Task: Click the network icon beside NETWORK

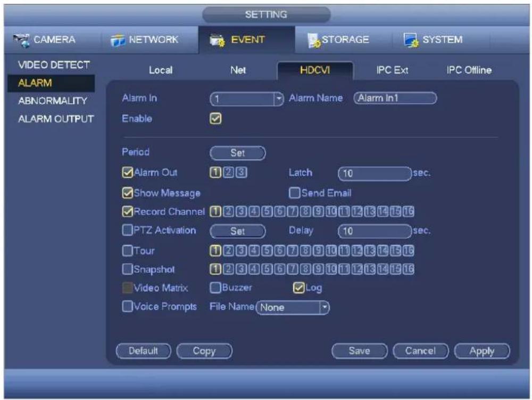Action: (x=118, y=40)
